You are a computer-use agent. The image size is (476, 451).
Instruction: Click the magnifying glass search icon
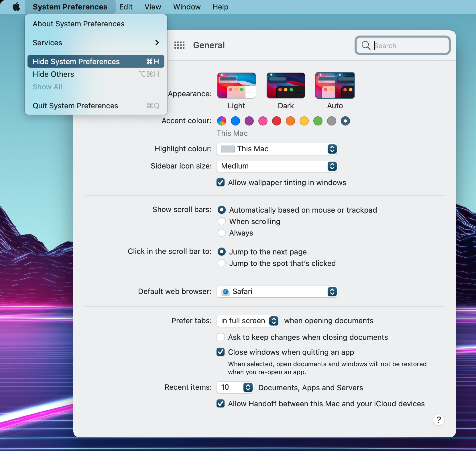point(366,45)
